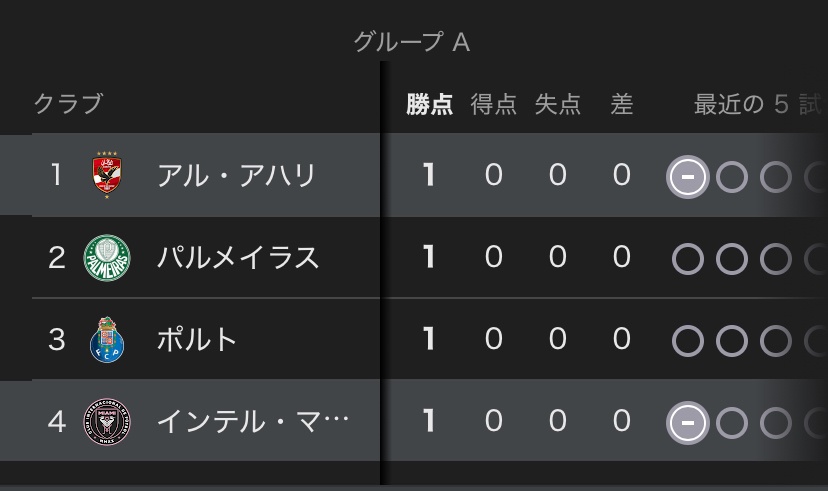
Task: Click the Inter Miami club crest
Action: click(105, 421)
